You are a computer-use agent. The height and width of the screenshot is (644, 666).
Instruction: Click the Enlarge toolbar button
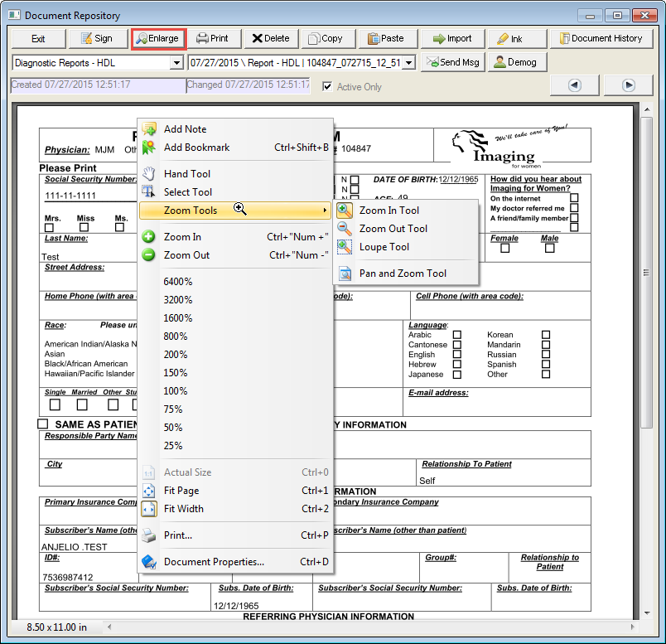[157, 38]
